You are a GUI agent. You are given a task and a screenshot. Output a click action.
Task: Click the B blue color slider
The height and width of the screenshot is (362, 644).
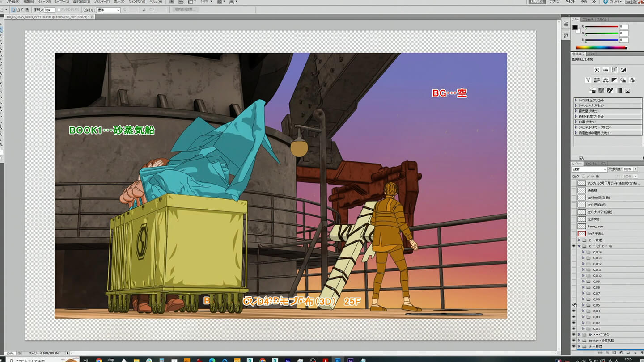tap(602, 40)
